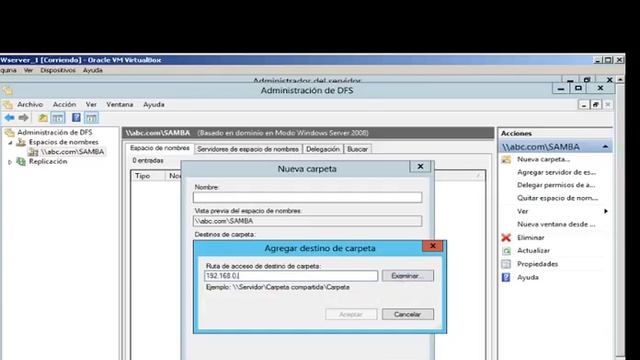Click the Examinar button

tap(407, 276)
